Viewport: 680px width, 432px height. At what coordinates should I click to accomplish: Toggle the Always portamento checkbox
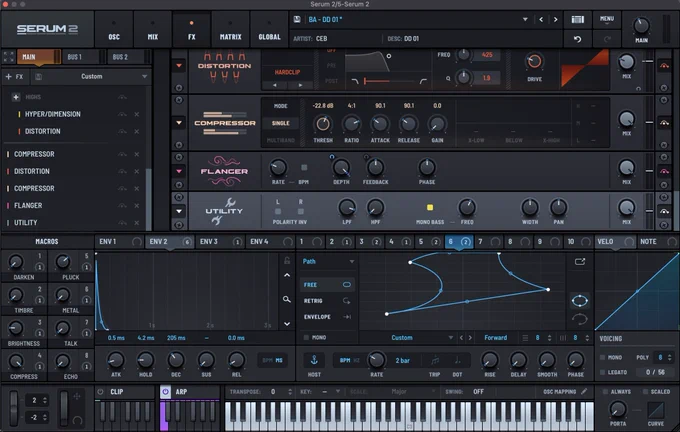point(605,392)
